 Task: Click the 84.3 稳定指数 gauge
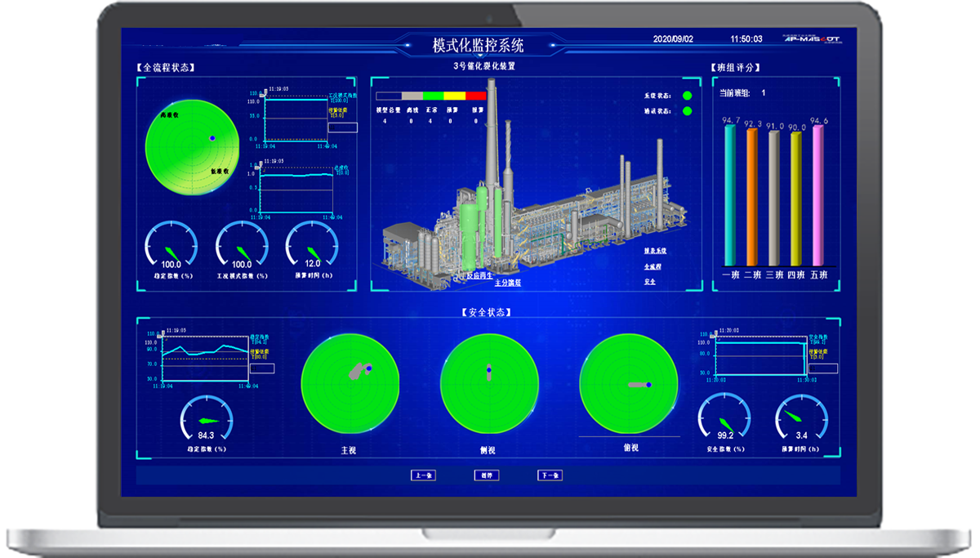(206, 420)
